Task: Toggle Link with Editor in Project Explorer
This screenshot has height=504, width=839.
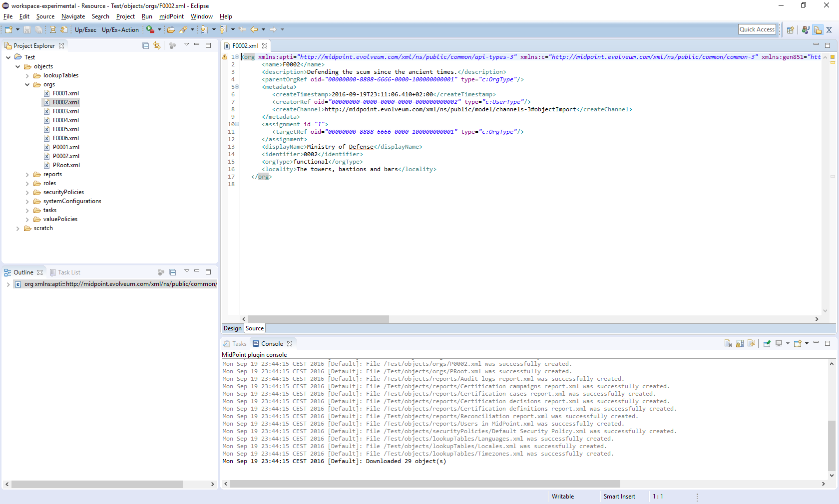Action: tap(157, 45)
